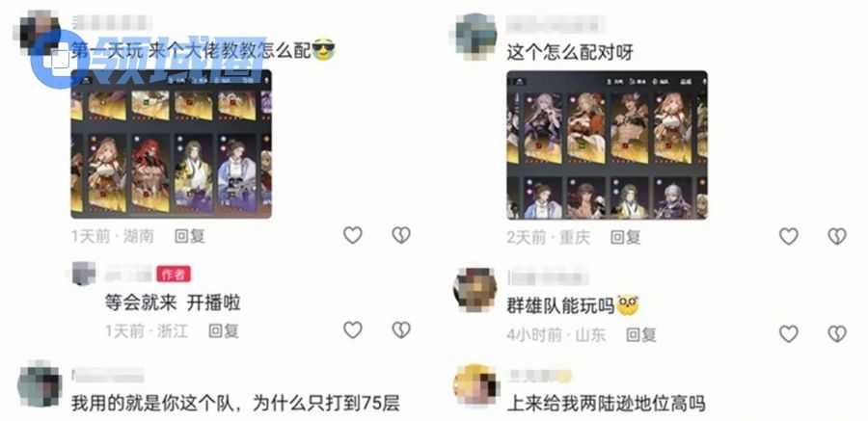Open avatar of 这个怎么配对呀 commenter
This screenshot has width=868, height=421.
pyautogui.click(x=475, y=35)
